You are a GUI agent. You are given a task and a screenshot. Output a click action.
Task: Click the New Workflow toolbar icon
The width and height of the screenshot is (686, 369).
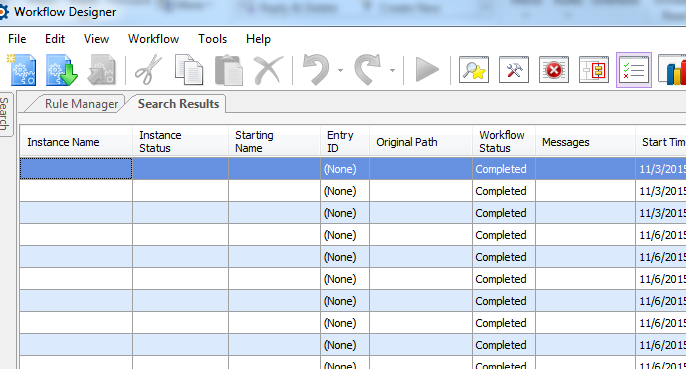[x=21, y=70]
